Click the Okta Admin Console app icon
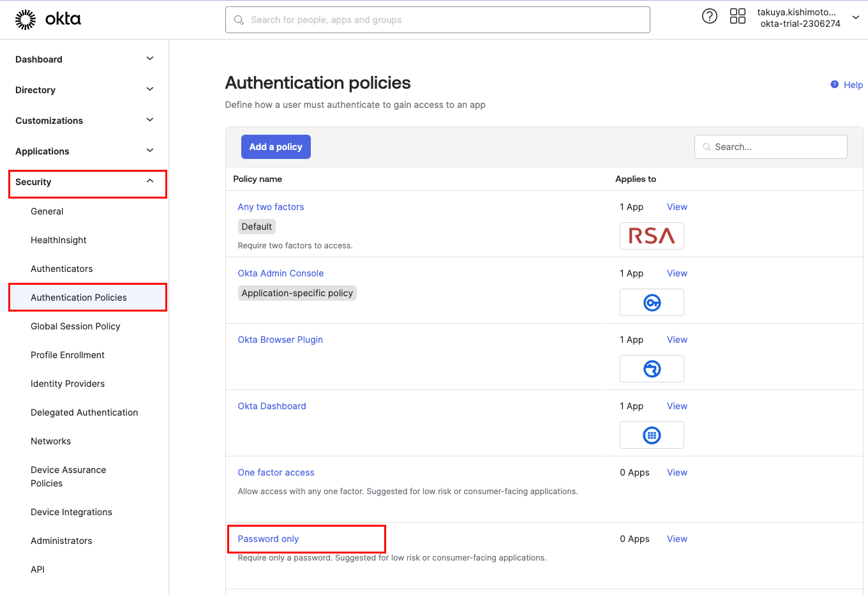The height and width of the screenshot is (595, 868). coord(651,303)
